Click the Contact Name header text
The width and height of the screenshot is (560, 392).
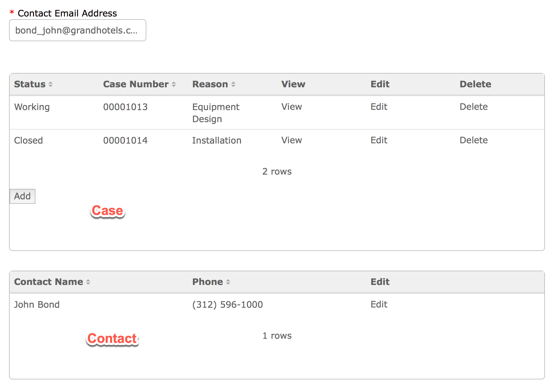pyautogui.click(x=48, y=282)
